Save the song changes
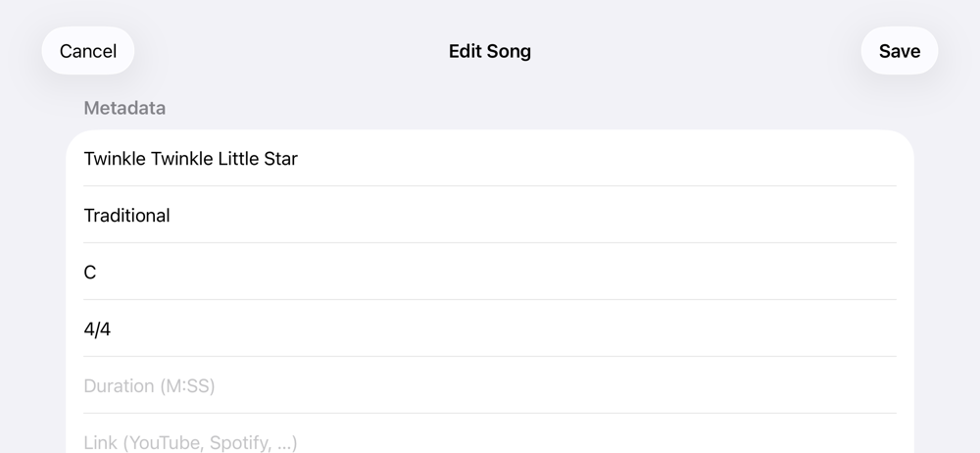This screenshot has width=980, height=453. point(899,51)
